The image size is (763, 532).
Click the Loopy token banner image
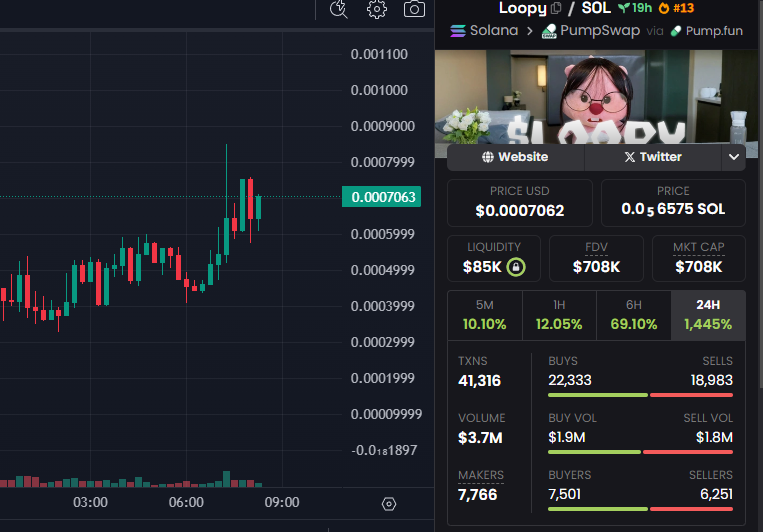[596, 97]
